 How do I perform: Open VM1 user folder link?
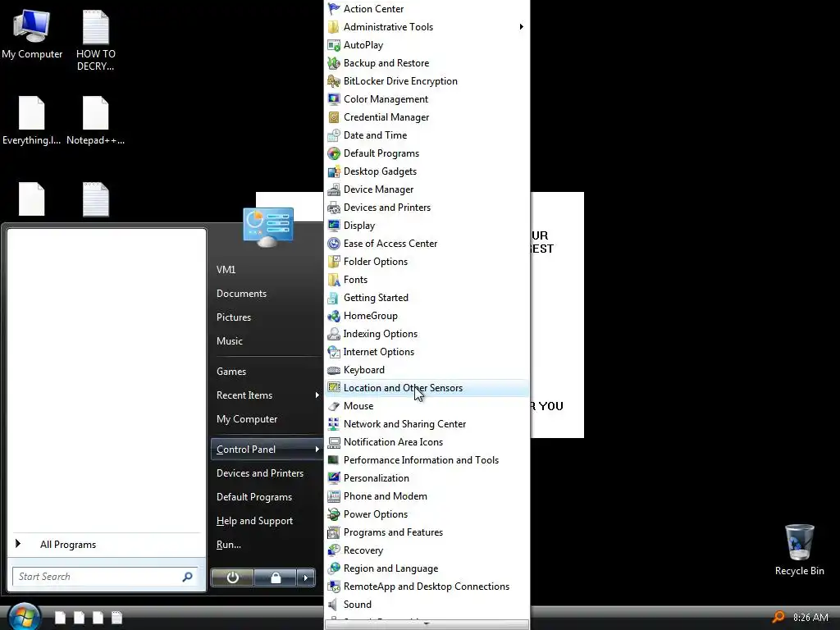(x=226, y=269)
